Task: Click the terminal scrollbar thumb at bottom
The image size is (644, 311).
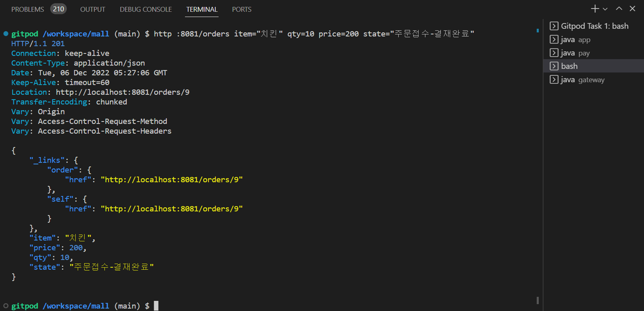Action: [538, 300]
